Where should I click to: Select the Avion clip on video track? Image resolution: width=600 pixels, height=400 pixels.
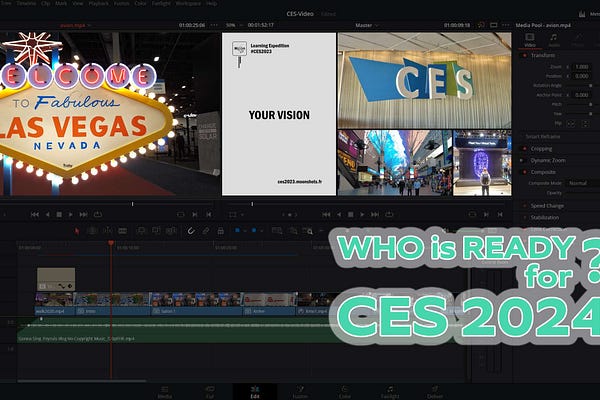tap(270, 304)
